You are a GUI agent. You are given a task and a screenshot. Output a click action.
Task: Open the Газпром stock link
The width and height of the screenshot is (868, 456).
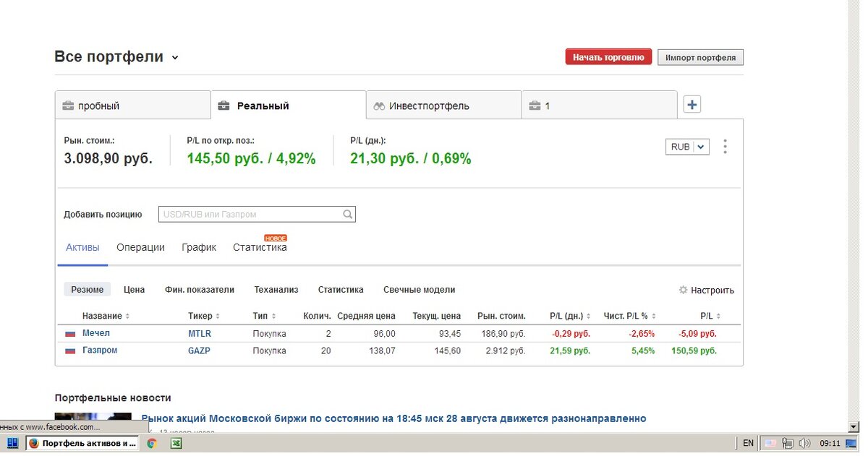[x=100, y=350]
